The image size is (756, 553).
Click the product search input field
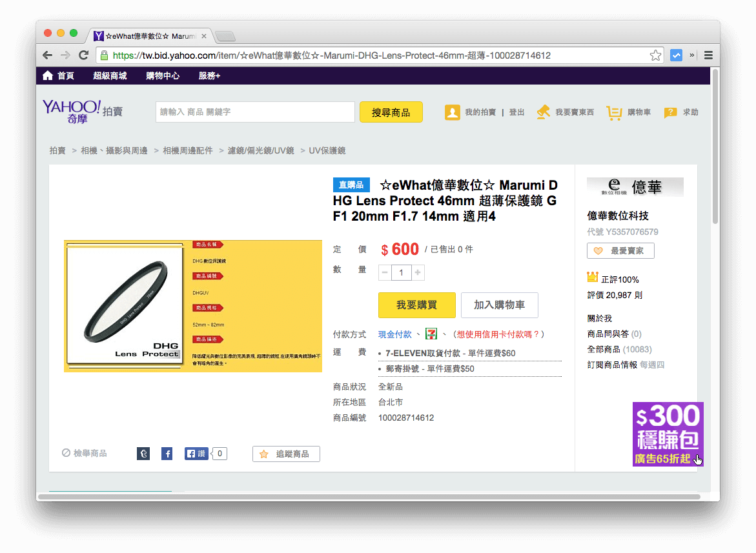(255, 112)
